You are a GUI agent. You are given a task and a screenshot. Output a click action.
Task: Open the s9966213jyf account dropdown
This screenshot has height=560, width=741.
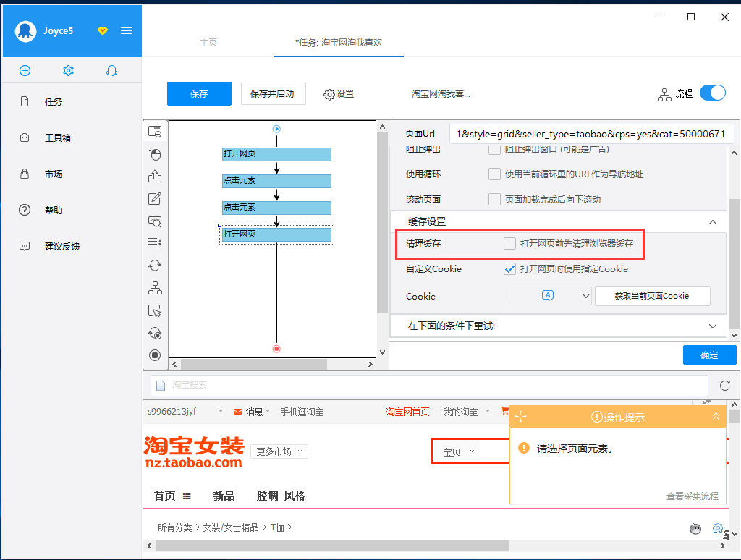click(220, 411)
